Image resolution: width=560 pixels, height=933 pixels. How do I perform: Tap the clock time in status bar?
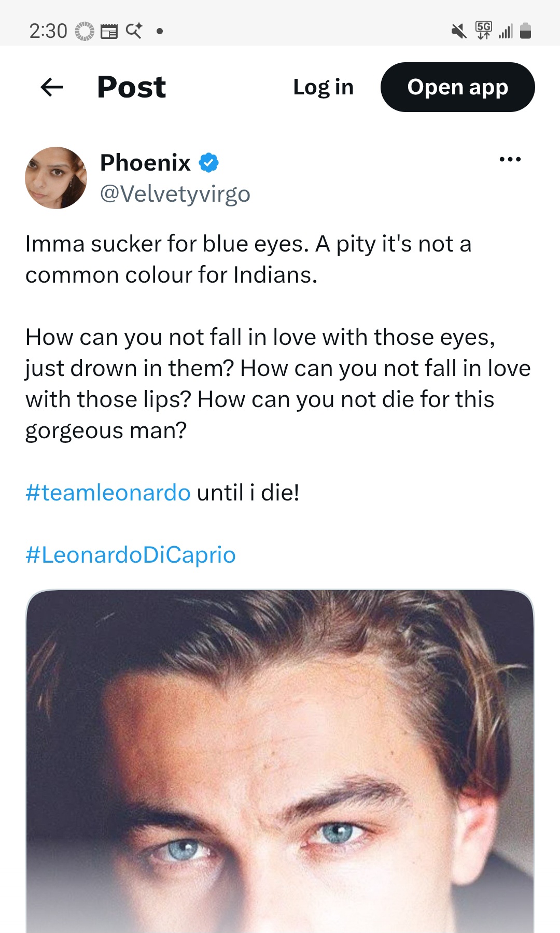coord(48,31)
